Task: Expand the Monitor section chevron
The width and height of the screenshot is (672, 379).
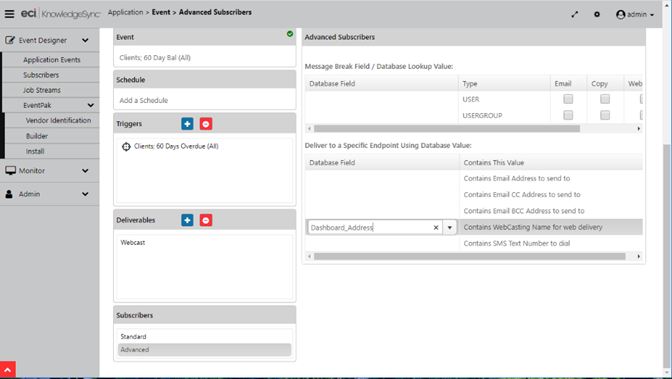Action: (x=85, y=171)
